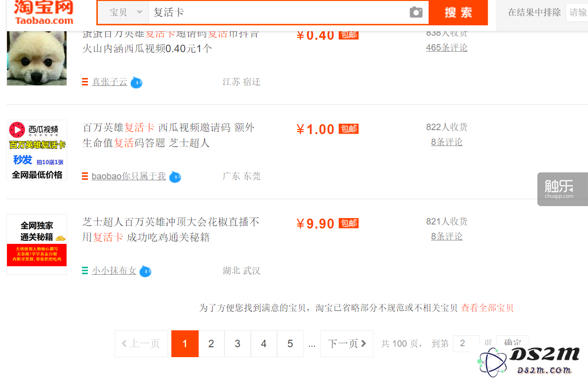The image size is (588, 379).
Task: Go to page 3 in pagination
Action: click(237, 344)
